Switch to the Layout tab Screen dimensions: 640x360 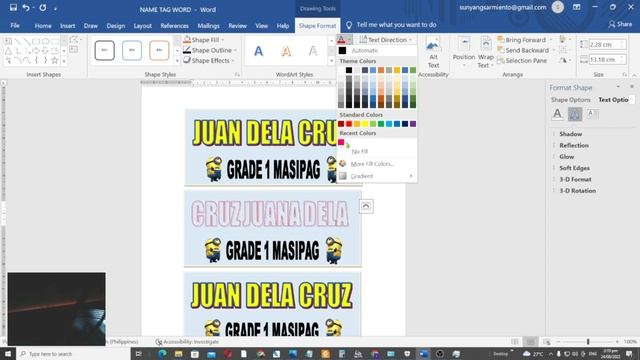point(142,25)
